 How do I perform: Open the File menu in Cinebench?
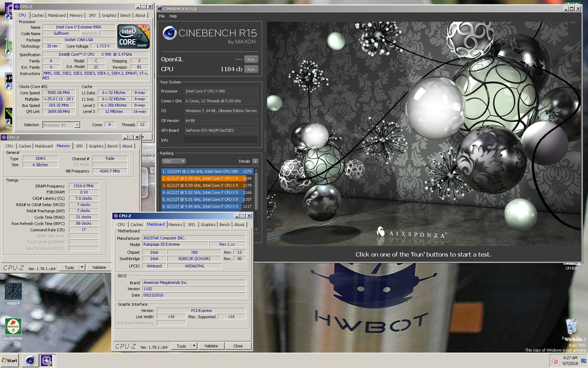point(162,16)
